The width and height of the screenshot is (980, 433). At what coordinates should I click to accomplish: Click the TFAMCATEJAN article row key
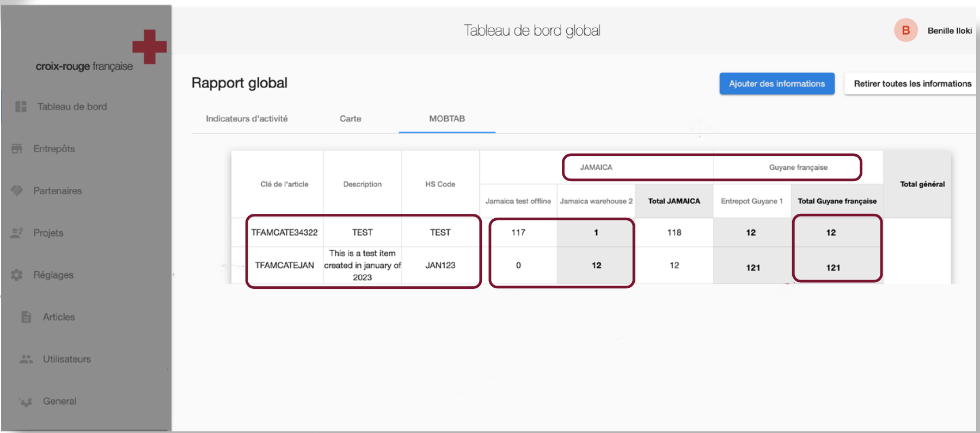tap(284, 265)
